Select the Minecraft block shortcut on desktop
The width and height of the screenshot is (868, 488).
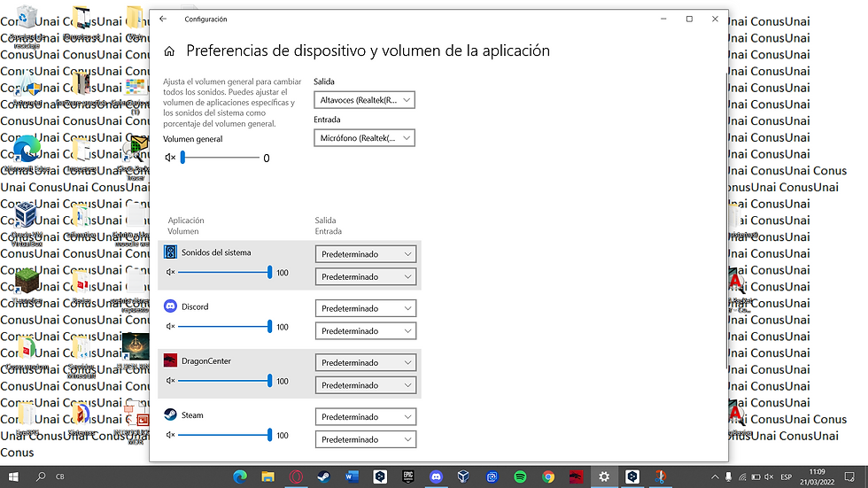point(27,285)
